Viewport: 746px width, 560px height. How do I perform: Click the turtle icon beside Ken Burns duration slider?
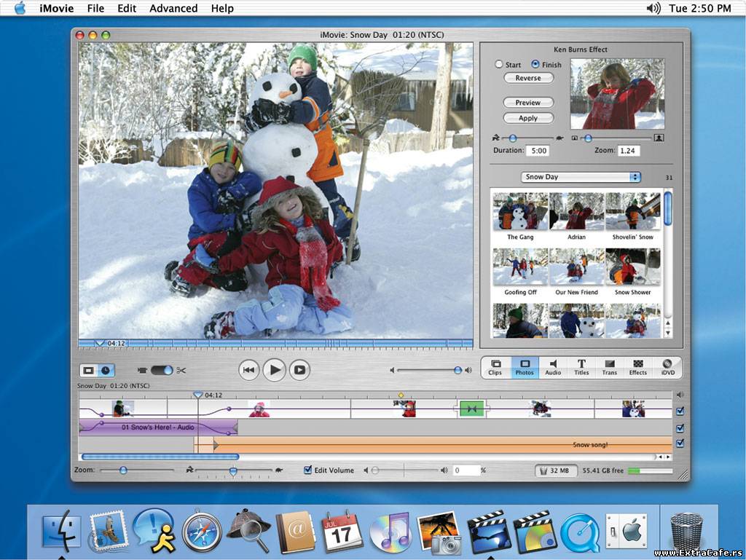(559, 138)
